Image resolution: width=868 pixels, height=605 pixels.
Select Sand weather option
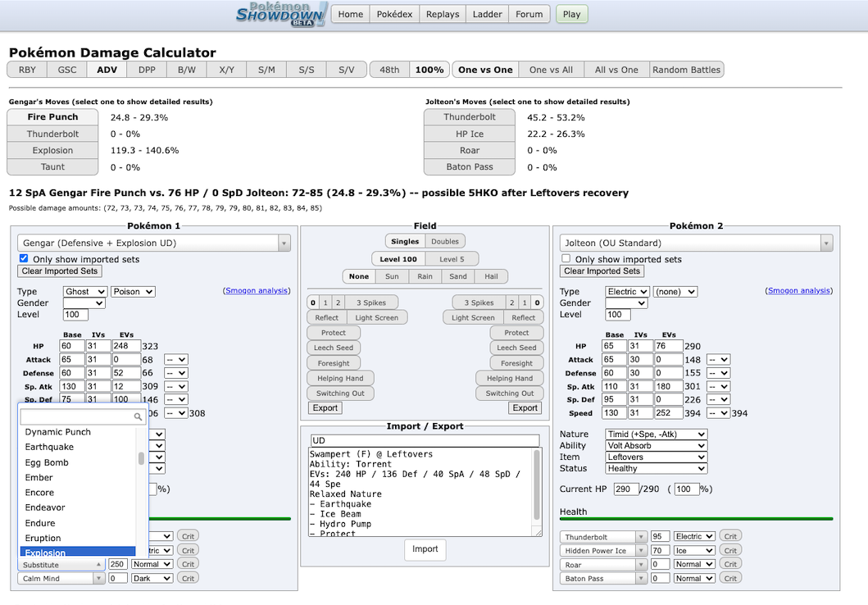click(458, 276)
